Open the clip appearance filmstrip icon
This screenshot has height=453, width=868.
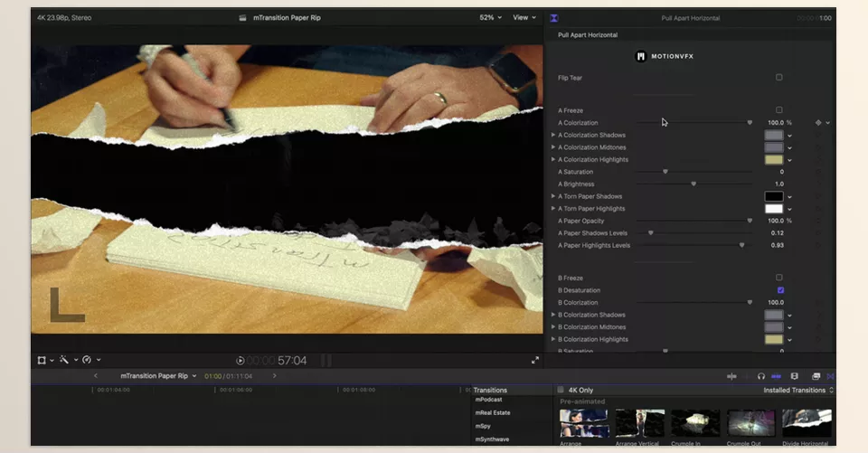(x=795, y=376)
